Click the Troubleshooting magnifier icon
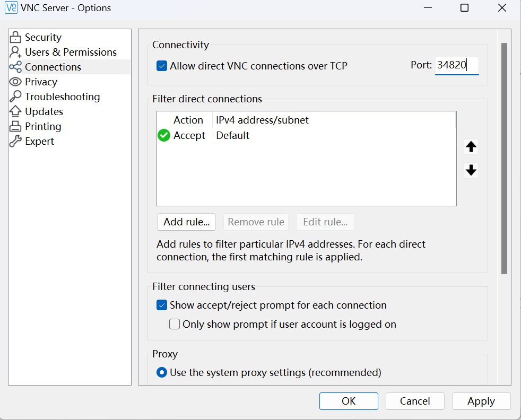The height and width of the screenshot is (420, 521). [15, 97]
